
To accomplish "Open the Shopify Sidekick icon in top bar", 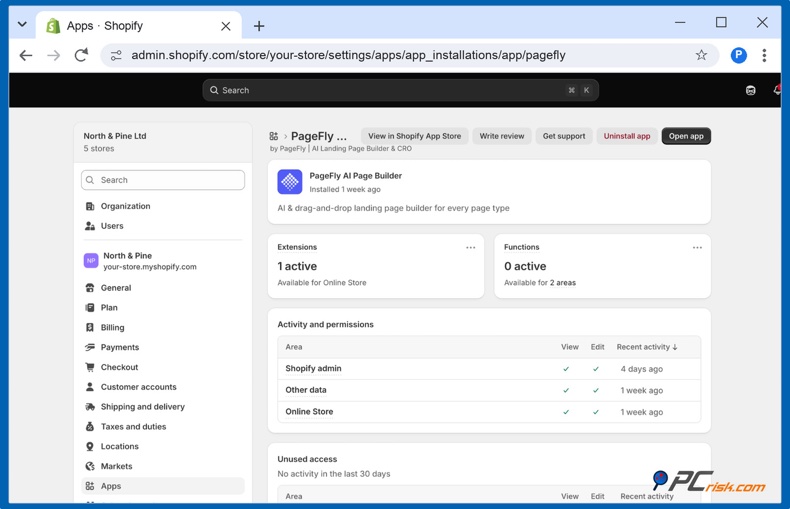I will [751, 90].
